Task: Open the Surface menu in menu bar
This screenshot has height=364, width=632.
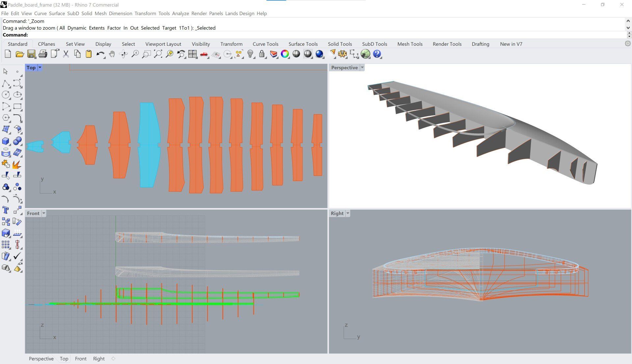Action: tap(57, 13)
